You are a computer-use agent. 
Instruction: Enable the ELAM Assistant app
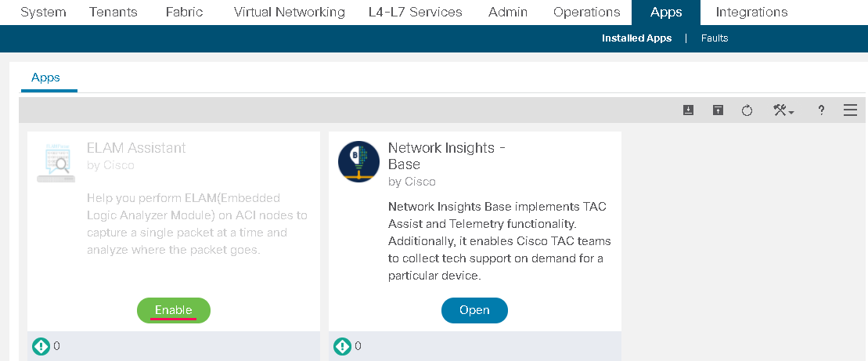174,310
